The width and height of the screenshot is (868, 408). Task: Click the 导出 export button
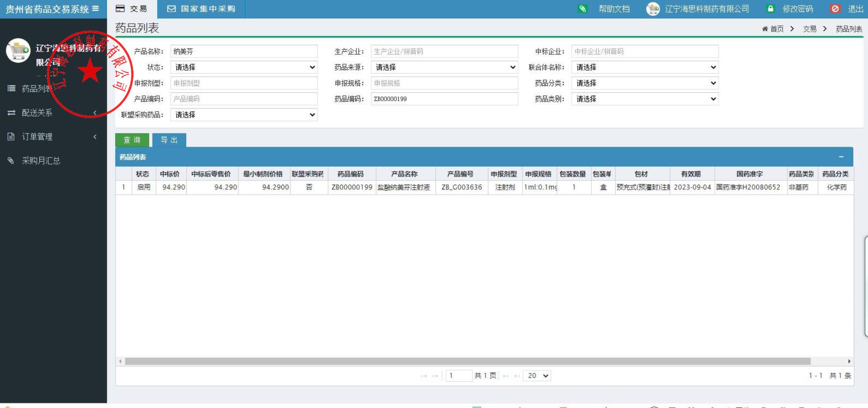(169, 140)
